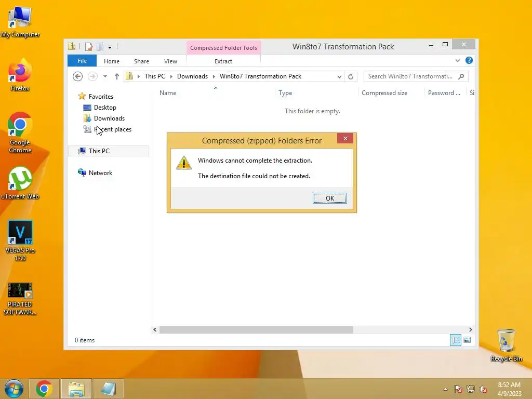
Task: Go up one folder level arrow
Action: click(x=117, y=76)
